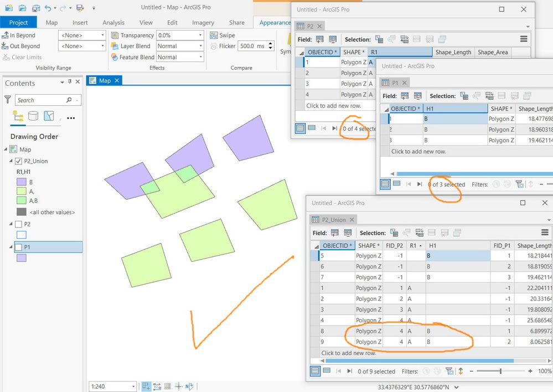Toggle Show selected records in P2 table
The width and height of the screenshot is (553, 392).
tap(312, 128)
